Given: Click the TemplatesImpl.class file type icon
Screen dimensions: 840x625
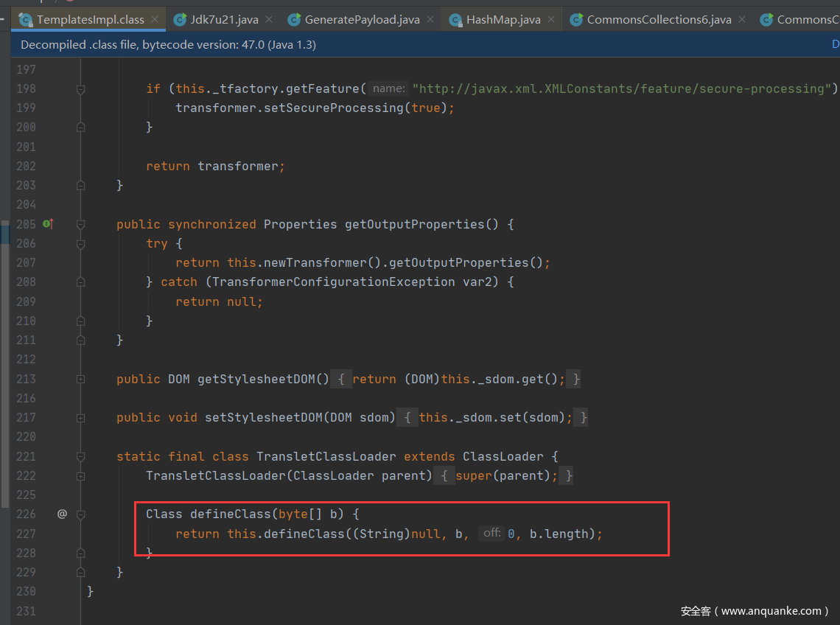Looking at the screenshot, I should pyautogui.click(x=26, y=20).
